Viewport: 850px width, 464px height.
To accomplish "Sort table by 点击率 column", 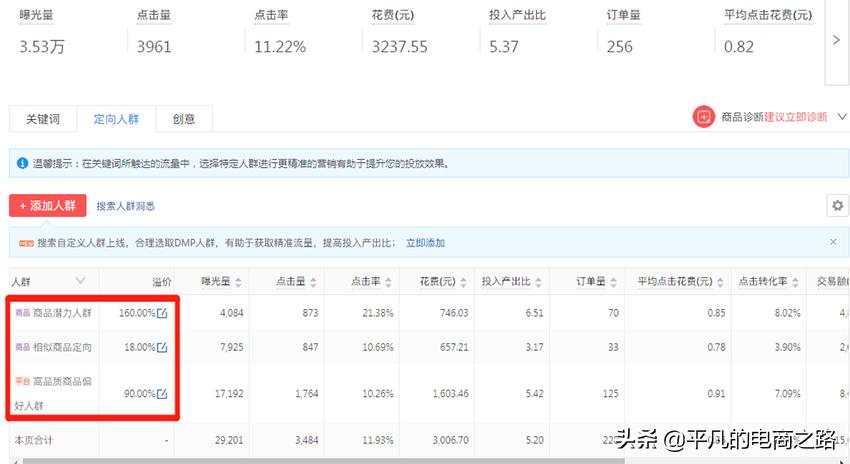I will 388,282.
